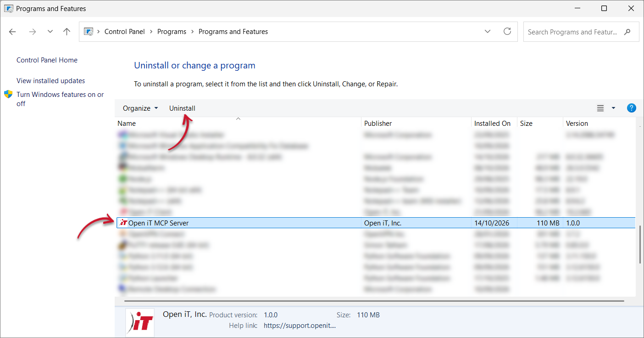Click the 110 MB size cell in list
This screenshot has width=644, height=338.
(548, 223)
